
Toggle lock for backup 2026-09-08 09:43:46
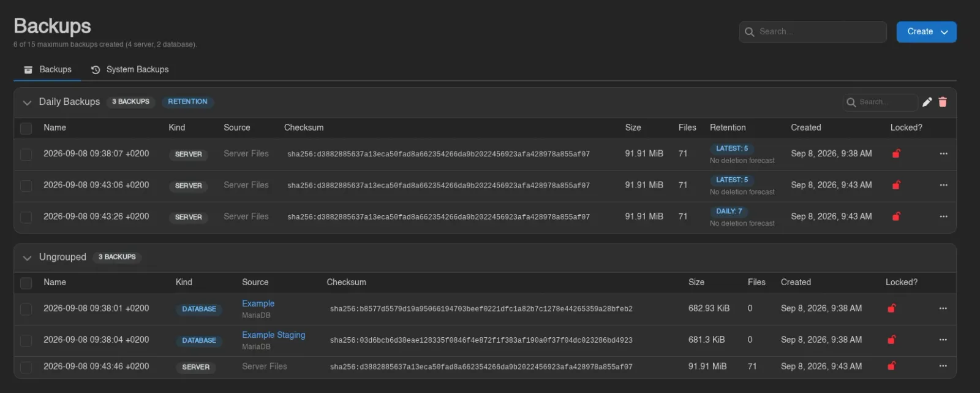(x=892, y=366)
